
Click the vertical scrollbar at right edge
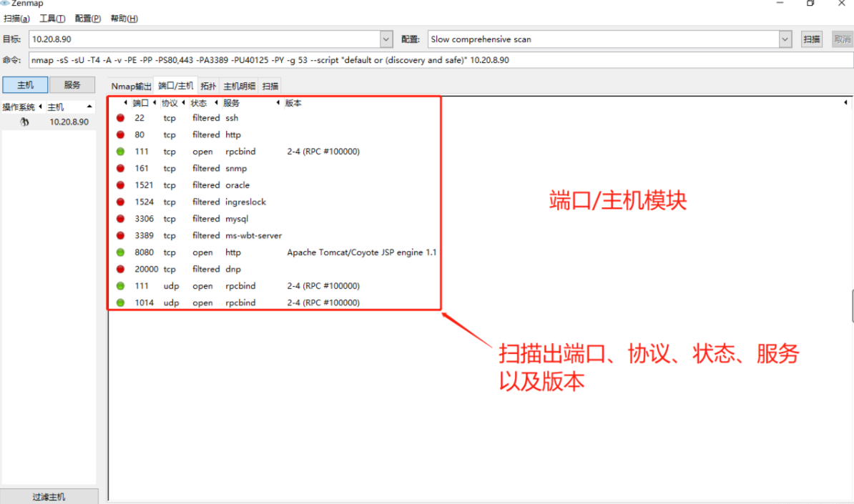[x=853, y=307]
